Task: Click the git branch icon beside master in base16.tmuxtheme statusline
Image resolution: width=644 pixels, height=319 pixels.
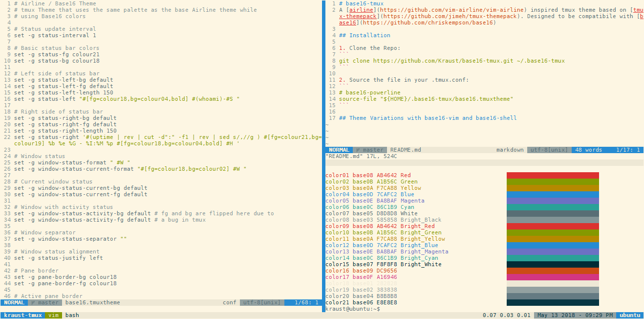Action: point(33,302)
